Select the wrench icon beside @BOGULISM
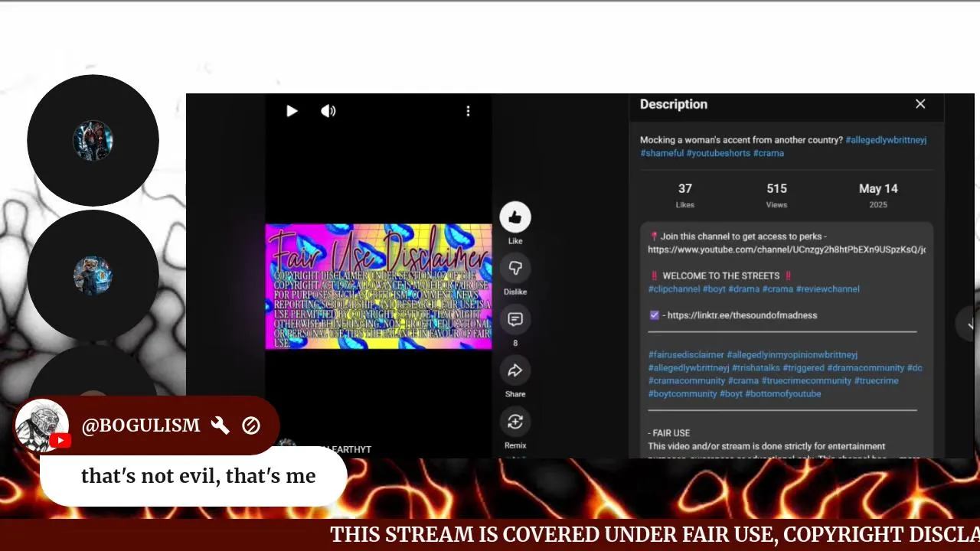 (220, 425)
